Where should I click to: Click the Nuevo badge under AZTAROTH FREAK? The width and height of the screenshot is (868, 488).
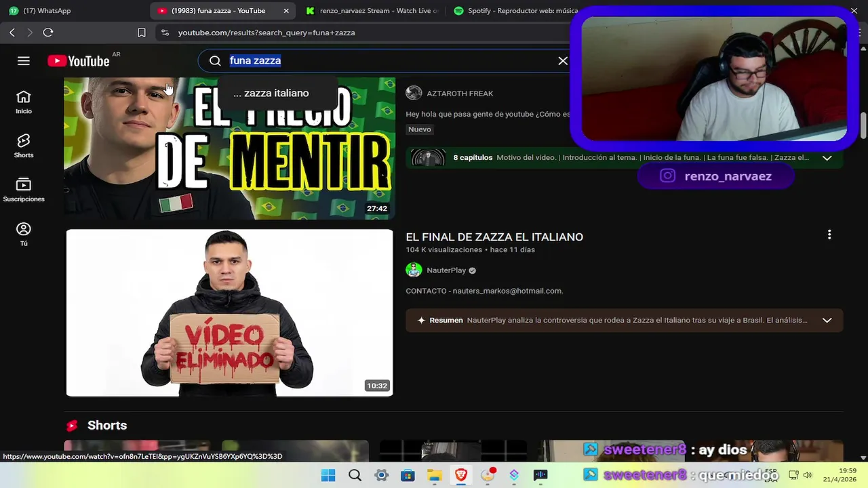420,129
